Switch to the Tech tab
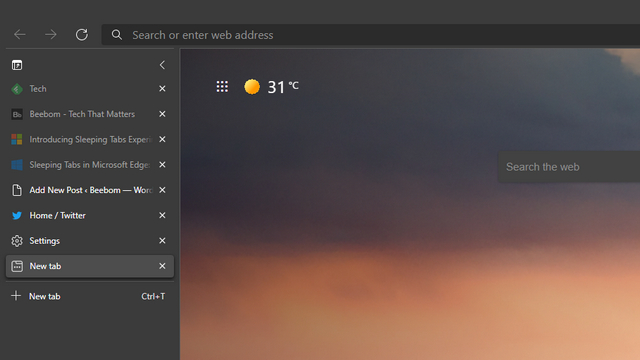The width and height of the screenshot is (640, 360). pos(90,89)
